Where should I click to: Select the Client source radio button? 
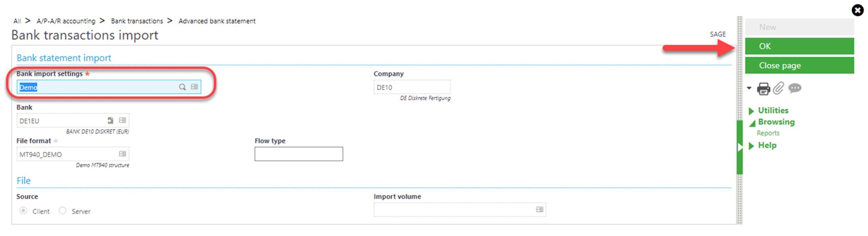click(23, 211)
